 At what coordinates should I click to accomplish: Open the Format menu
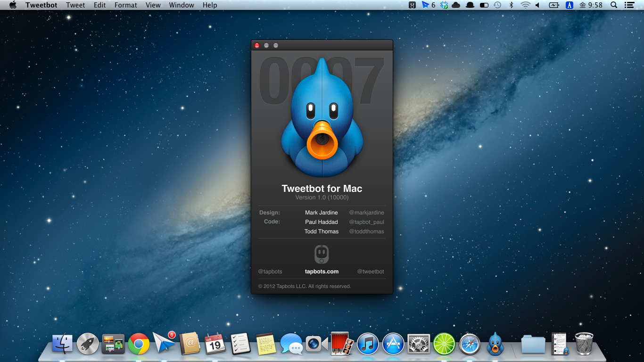click(x=126, y=5)
